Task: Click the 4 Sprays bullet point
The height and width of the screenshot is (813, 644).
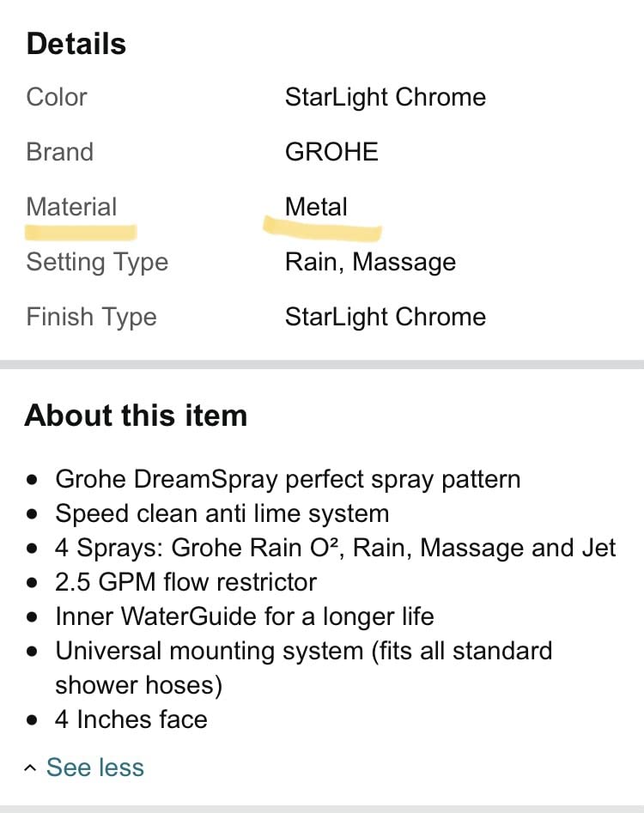Action: pos(335,547)
